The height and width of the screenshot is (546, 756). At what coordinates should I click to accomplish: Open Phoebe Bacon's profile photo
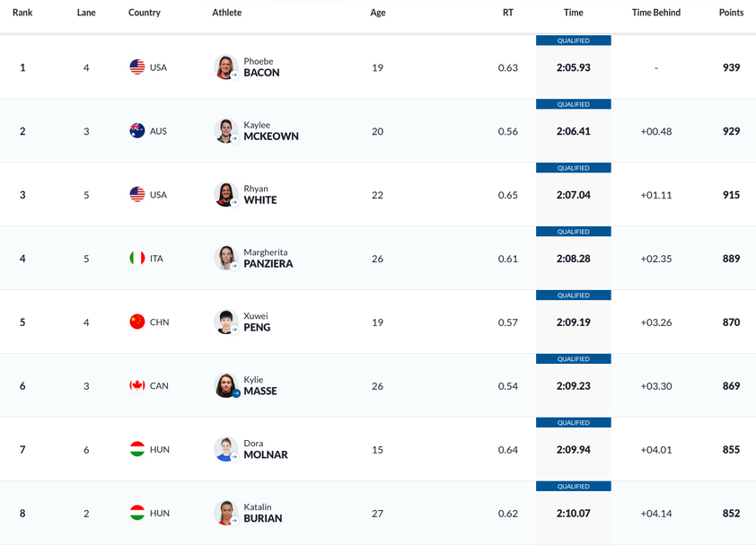pos(225,67)
